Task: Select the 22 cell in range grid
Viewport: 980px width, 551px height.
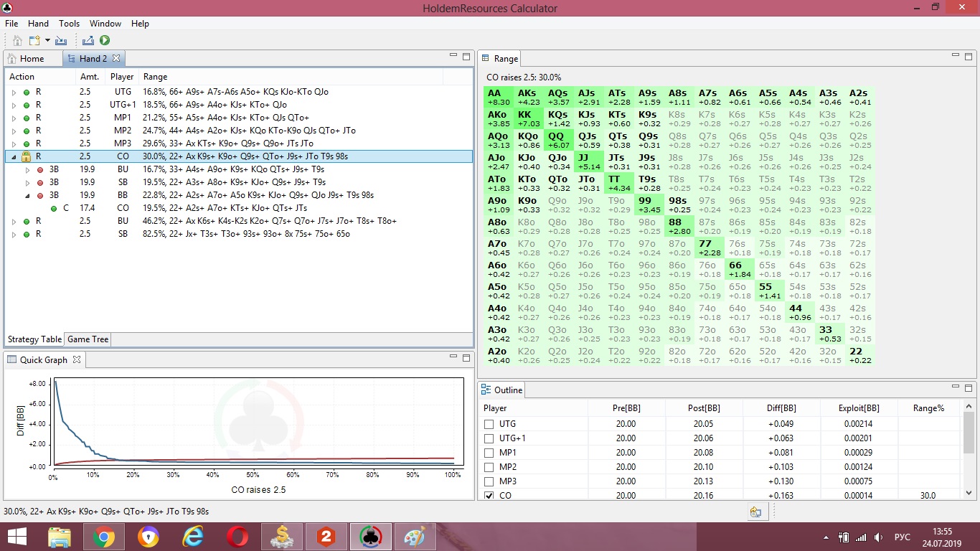Action: click(x=859, y=356)
